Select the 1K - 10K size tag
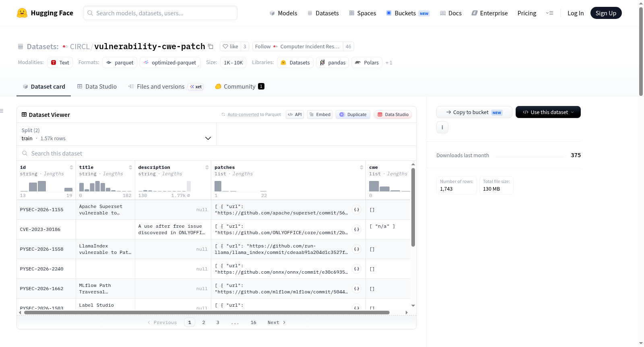The width and height of the screenshot is (644, 347). click(x=233, y=62)
